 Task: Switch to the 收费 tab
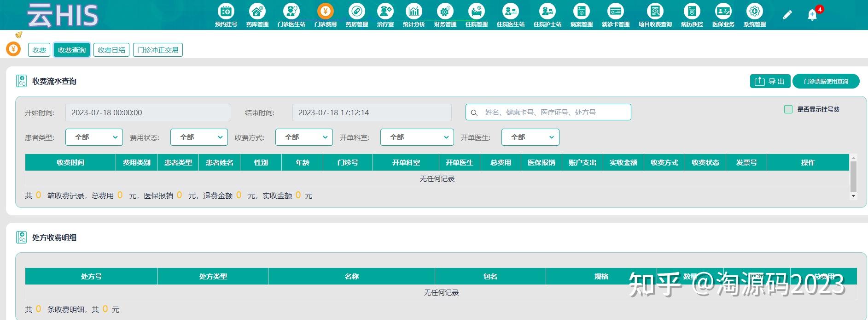39,50
